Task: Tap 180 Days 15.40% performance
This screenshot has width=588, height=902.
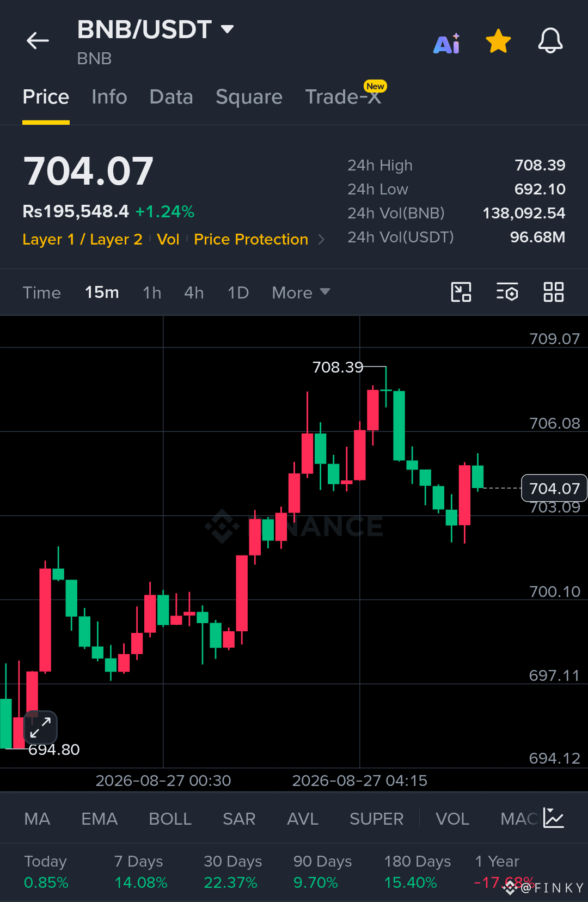Action: click(x=418, y=871)
